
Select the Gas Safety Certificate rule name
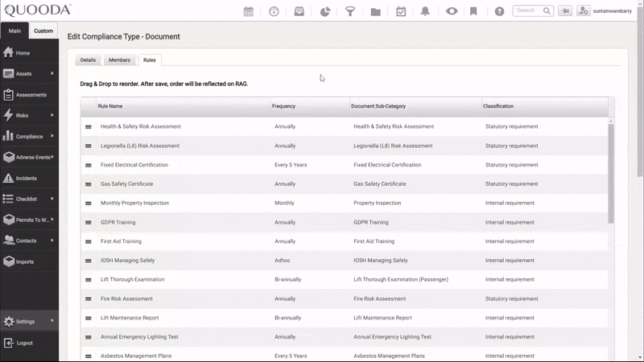point(126,184)
